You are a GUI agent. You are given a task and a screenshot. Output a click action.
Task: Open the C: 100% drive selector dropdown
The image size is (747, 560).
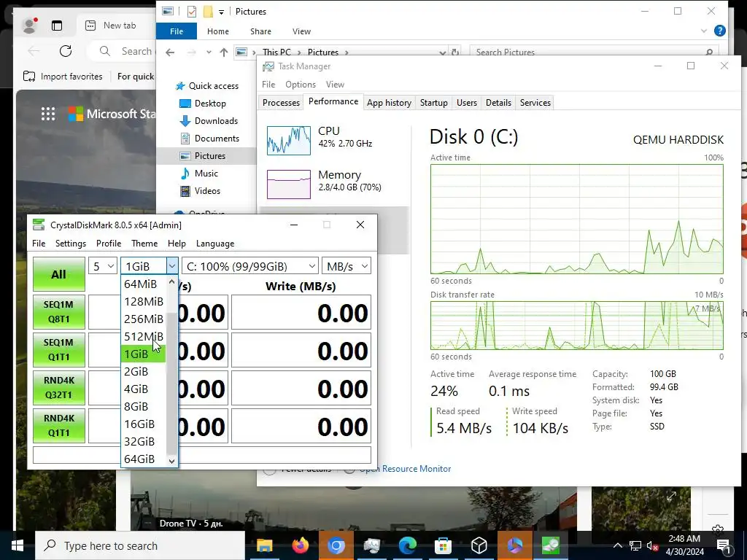(249, 266)
